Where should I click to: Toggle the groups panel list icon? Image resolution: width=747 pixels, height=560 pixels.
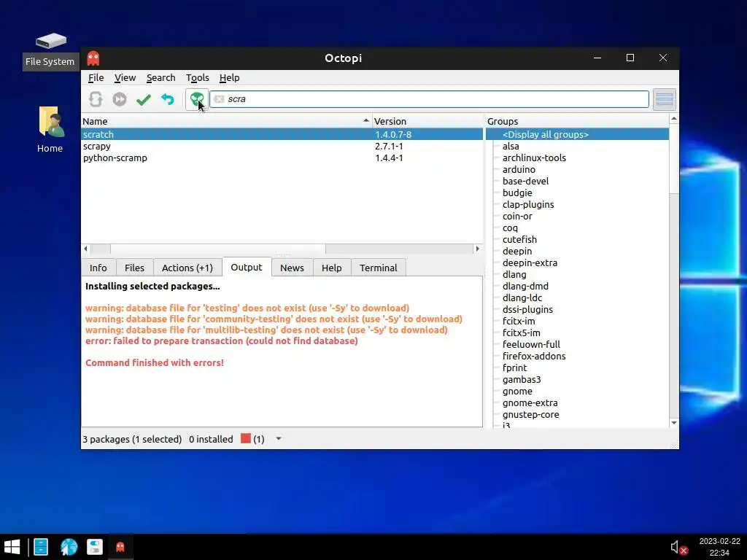[x=665, y=99]
